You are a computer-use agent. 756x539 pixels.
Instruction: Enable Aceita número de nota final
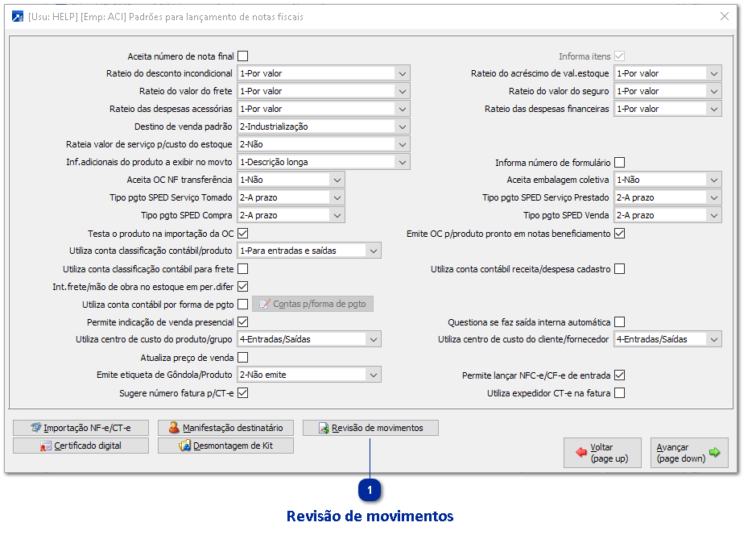[x=243, y=56]
